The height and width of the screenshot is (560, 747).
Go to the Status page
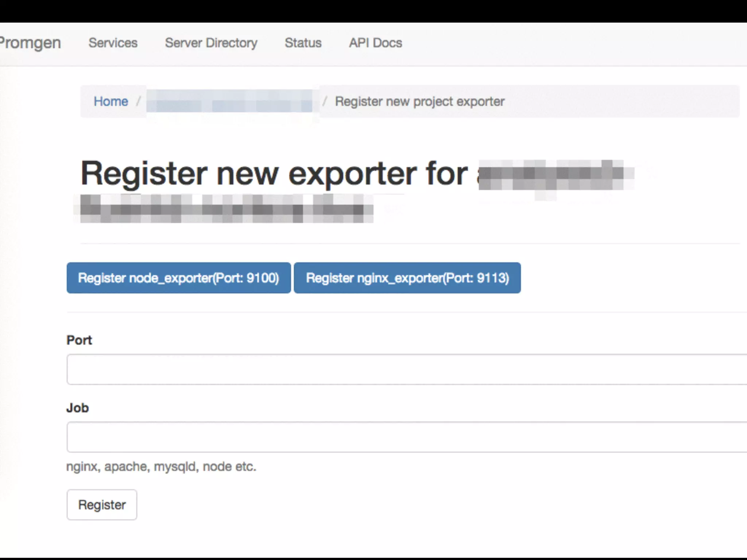[x=303, y=43]
